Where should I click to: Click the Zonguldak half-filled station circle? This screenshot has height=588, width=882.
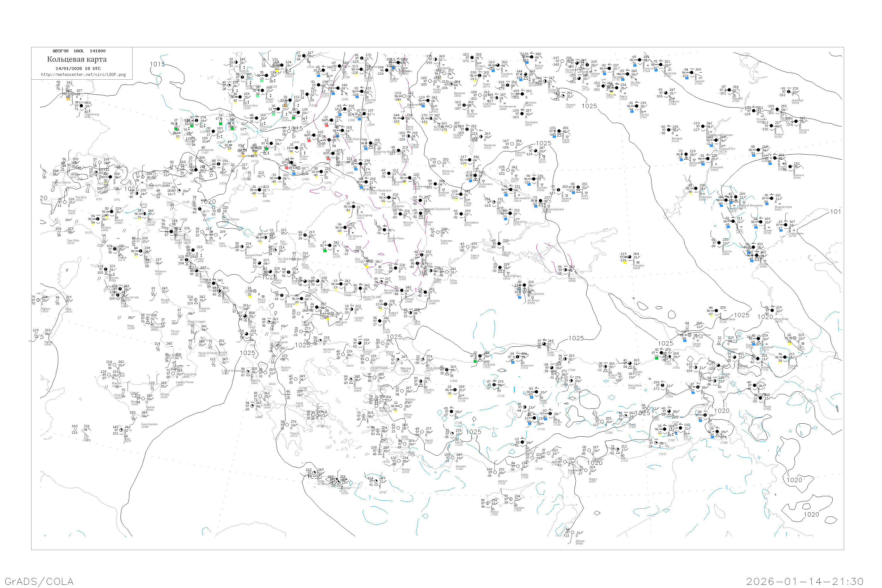click(x=480, y=356)
